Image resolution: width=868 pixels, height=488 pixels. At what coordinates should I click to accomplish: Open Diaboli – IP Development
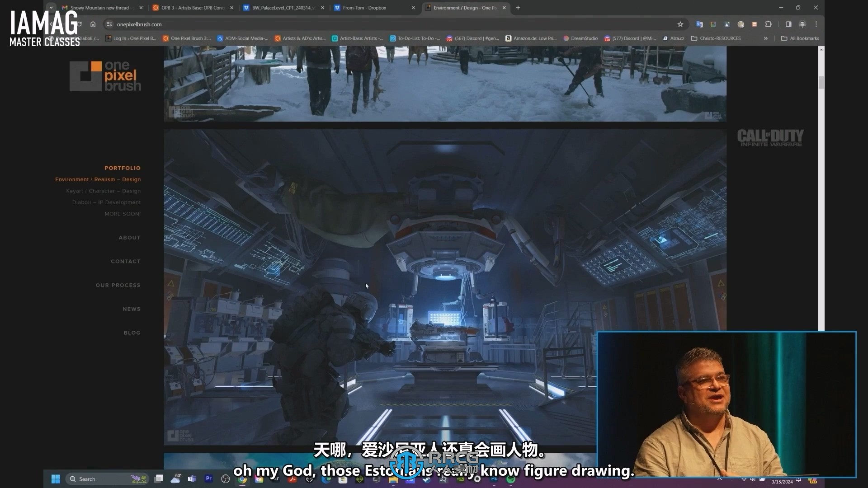106,202
